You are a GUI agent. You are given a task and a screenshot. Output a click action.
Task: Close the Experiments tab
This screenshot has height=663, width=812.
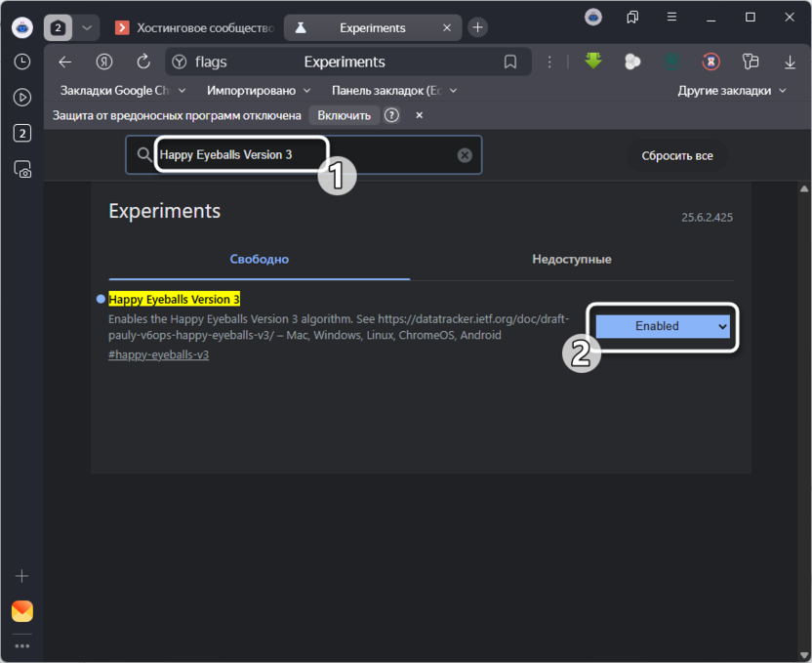(447, 28)
